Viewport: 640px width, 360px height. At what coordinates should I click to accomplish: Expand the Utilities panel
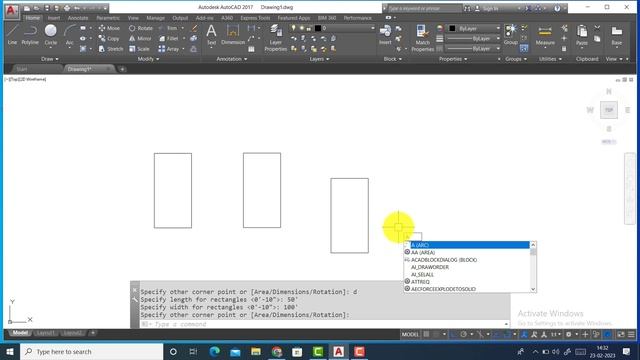click(550, 59)
